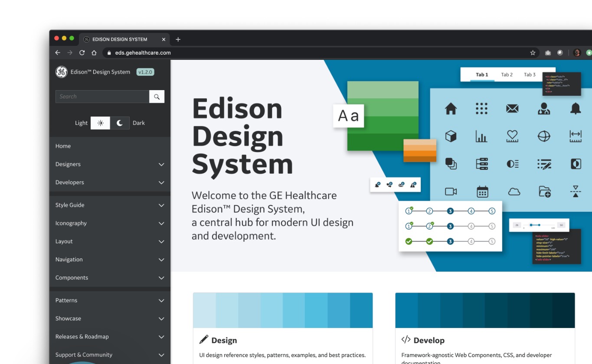This screenshot has width=592, height=364.
Task: Bookmark this page with the star icon
Action: tap(533, 53)
